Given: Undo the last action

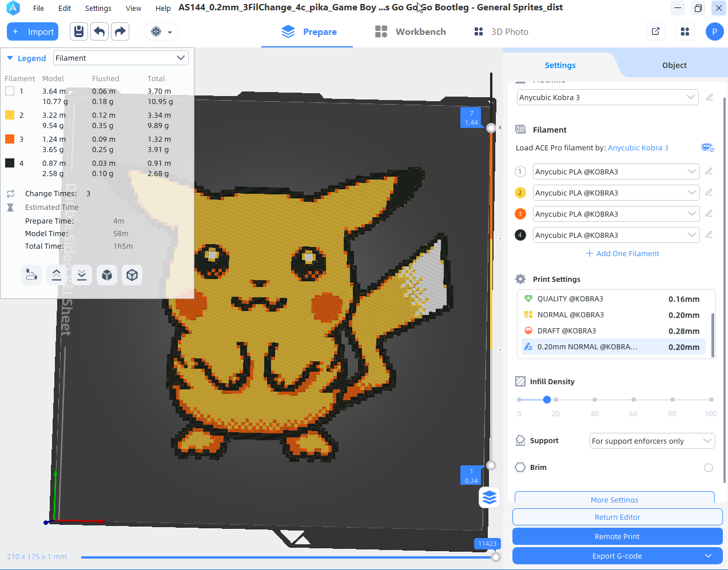Looking at the screenshot, I should (100, 31).
